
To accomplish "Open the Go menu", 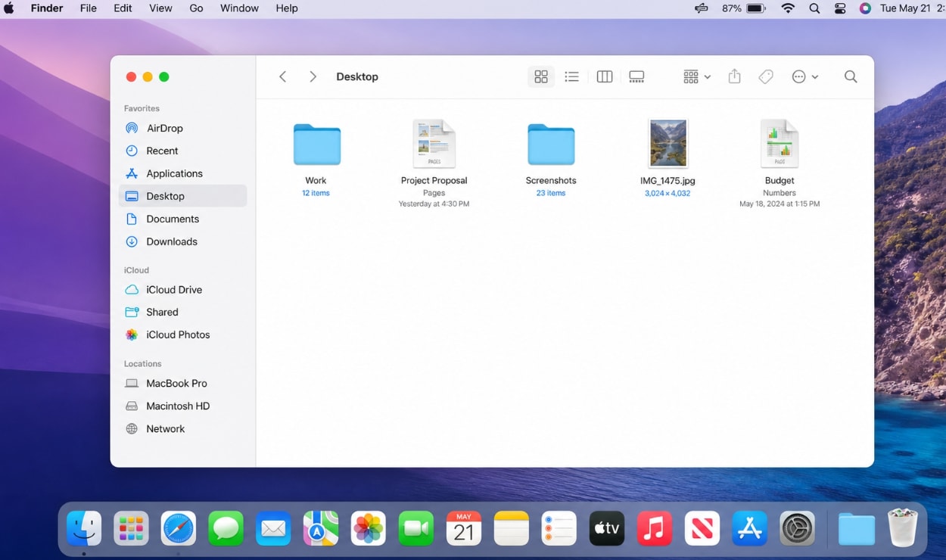I will [x=196, y=8].
